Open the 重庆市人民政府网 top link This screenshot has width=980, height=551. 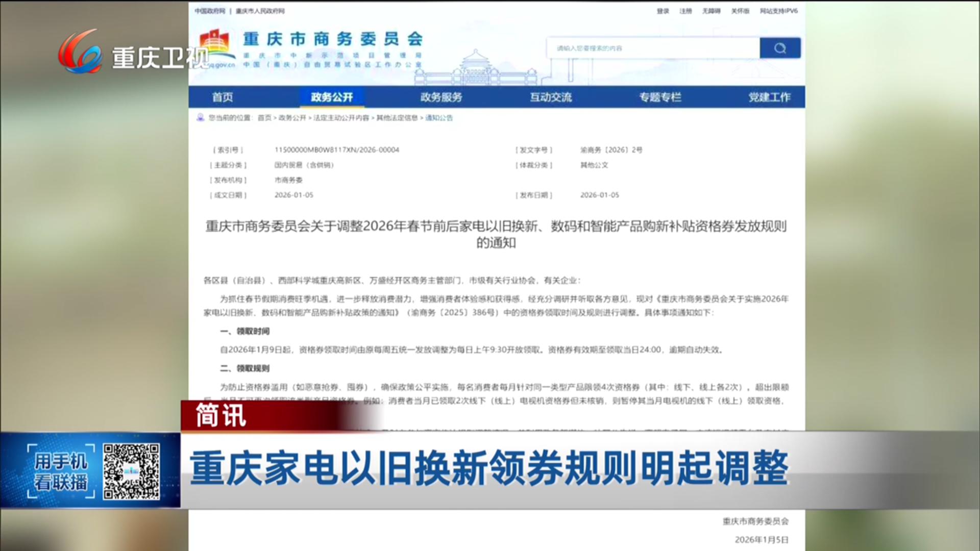(x=260, y=11)
